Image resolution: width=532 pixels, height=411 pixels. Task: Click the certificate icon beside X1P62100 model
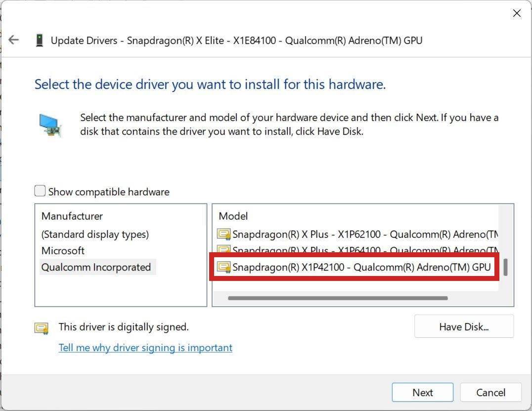[x=223, y=234]
